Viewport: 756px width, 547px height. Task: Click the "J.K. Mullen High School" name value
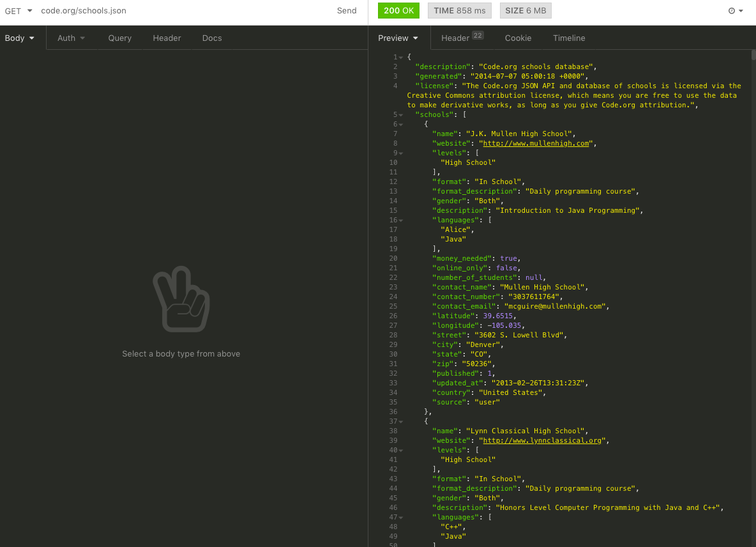[x=518, y=134]
